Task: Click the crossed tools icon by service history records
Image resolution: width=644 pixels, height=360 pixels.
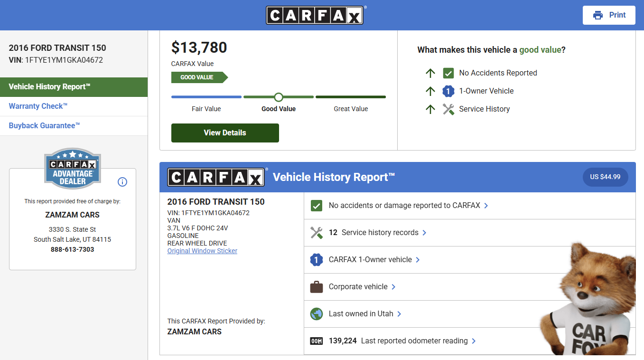Action: click(x=316, y=233)
